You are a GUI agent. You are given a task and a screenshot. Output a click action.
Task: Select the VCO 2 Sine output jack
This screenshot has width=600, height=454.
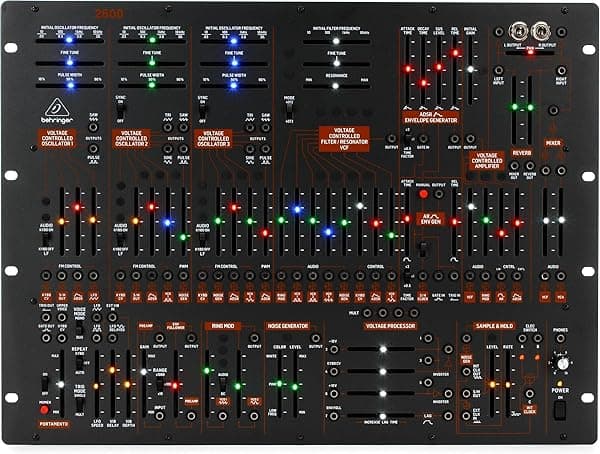(168, 149)
